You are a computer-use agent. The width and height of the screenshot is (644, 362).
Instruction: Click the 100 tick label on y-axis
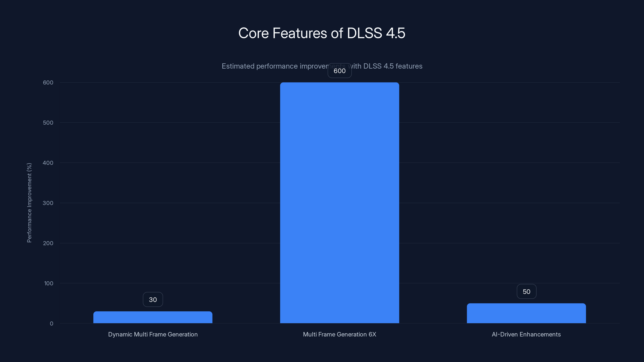point(49,283)
